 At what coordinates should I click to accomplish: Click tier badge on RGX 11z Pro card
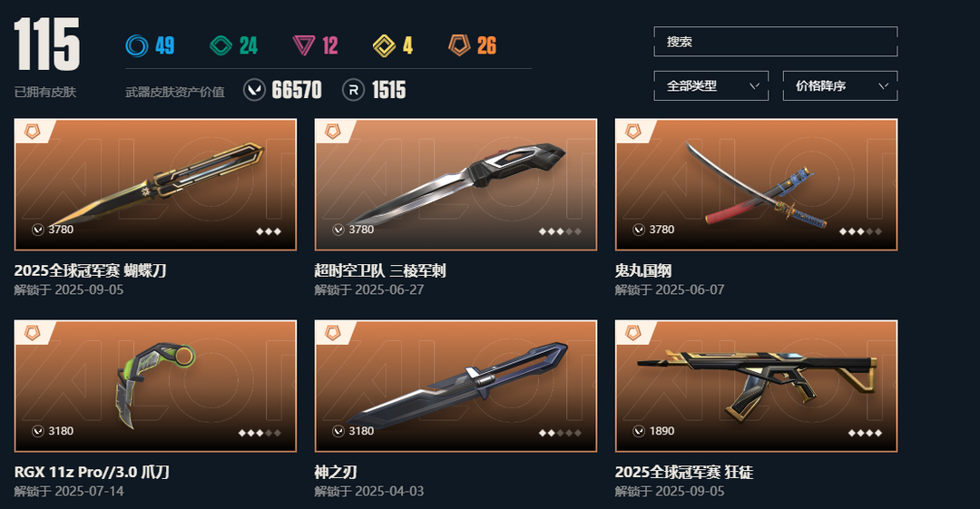pyautogui.click(x=33, y=333)
